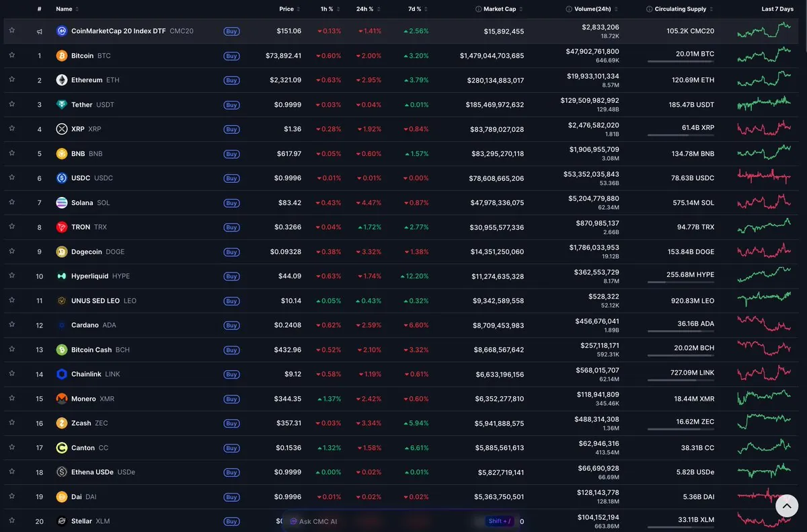Viewport: 807px width, 532px height.
Task: Click the CoinMarketCap 20 Index logo
Action: click(x=62, y=31)
